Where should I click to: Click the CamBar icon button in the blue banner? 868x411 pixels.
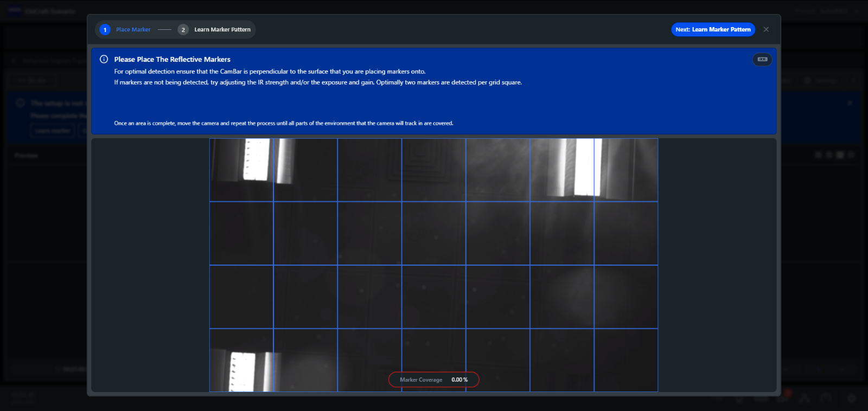(x=762, y=59)
